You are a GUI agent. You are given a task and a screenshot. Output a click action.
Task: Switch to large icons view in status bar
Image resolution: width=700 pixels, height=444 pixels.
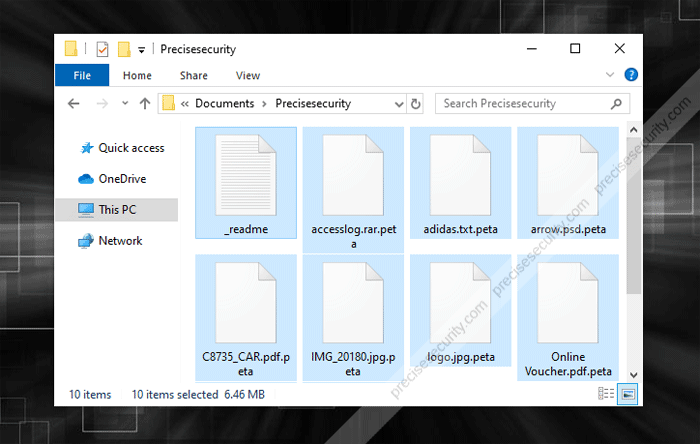[x=628, y=394]
